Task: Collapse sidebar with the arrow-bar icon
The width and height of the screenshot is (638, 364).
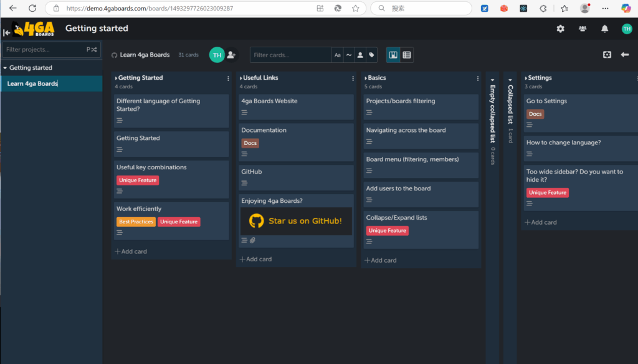Action: (6, 32)
